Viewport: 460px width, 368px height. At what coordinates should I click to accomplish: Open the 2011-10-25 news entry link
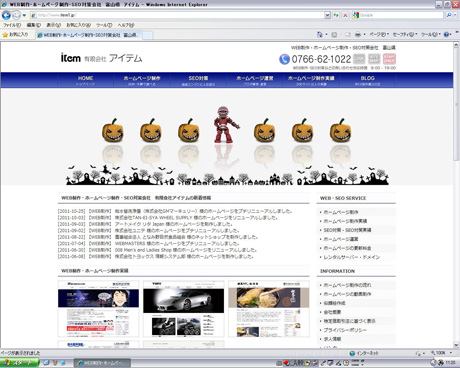click(x=175, y=211)
